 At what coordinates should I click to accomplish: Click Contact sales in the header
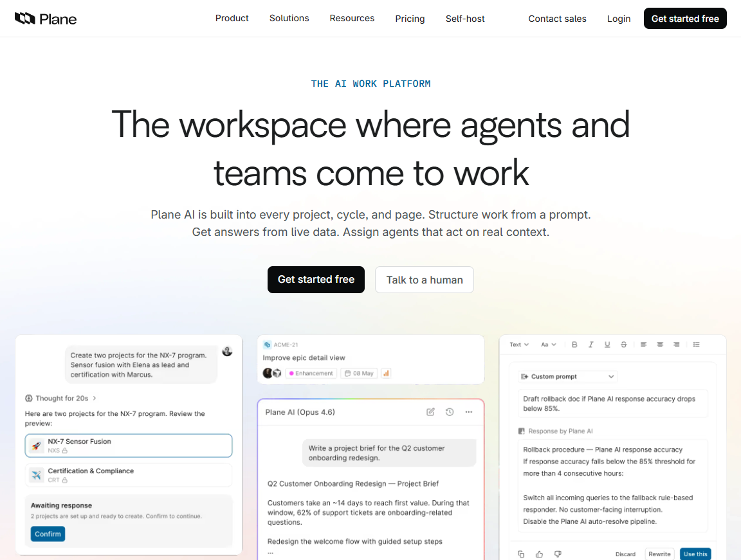tap(557, 19)
